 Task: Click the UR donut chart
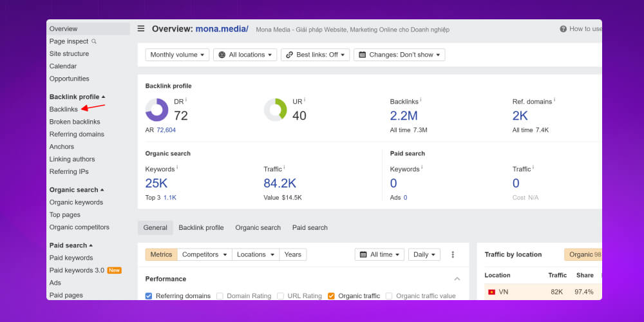tap(275, 110)
